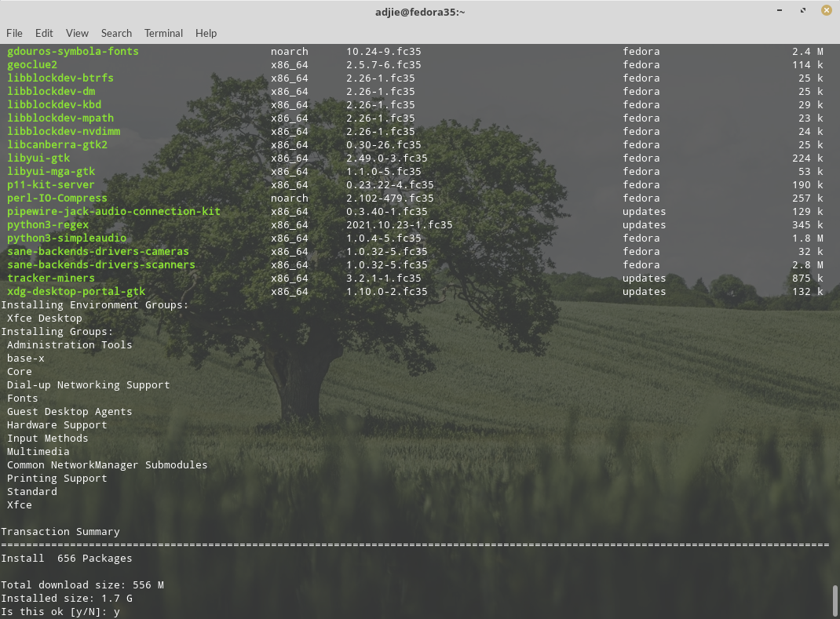Image resolution: width=840 pixels, height=619 pixels.
Task: Click the Hardware Support group line
Action: pyautogui.click(x=57, y=425)
